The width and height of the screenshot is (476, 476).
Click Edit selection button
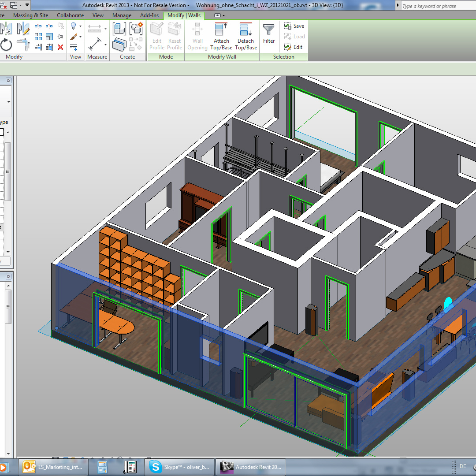tap(294, 47)
